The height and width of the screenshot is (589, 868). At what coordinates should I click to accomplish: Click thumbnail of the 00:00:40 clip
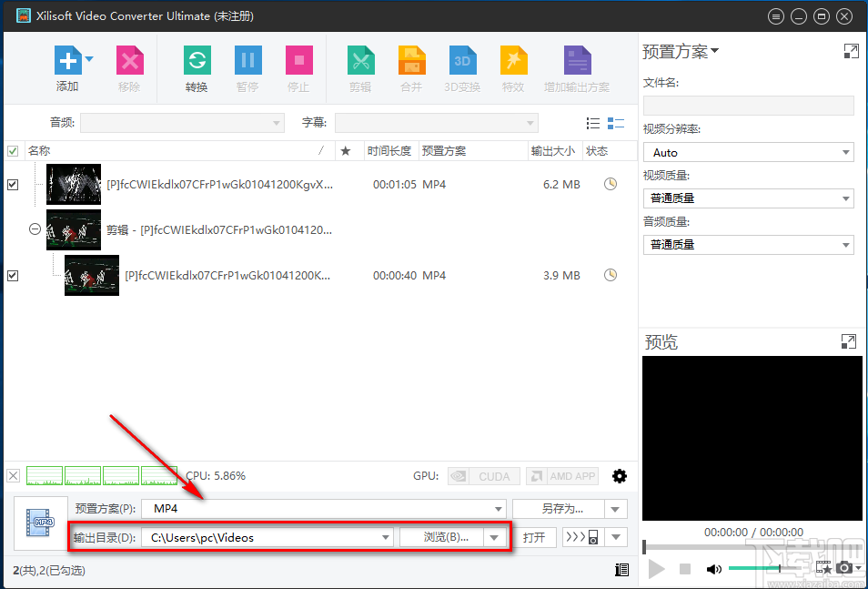pyautogui.click(x=92, y=276)
